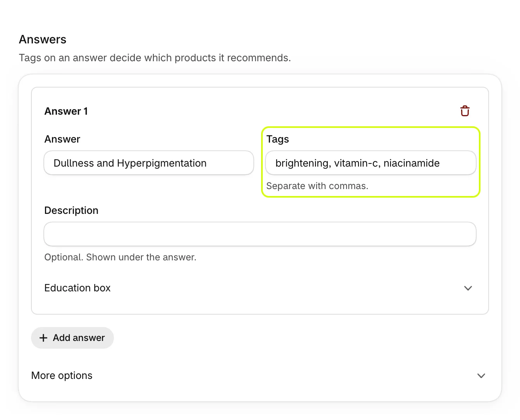Focus the Tags input with brightening tags
This screenshot has height=420, width=520.
[x=371, y=163]
